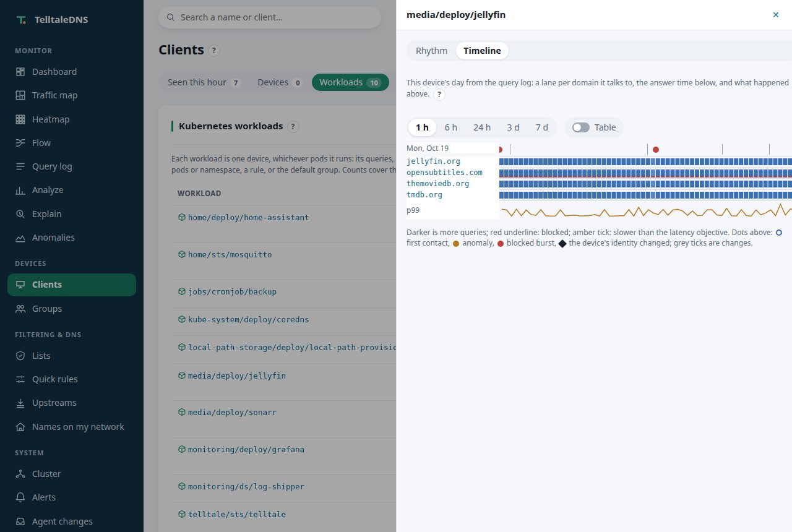The image size is (792, 532).
Task: Click the Traffic map nav label
Action: click(55, 95)
